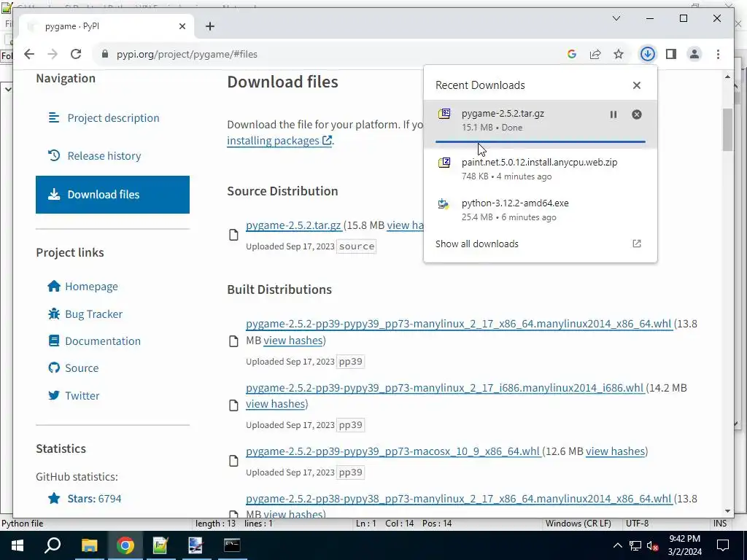Open Chrome's three-dot menu
747x560 pixels.
[718, 54]
